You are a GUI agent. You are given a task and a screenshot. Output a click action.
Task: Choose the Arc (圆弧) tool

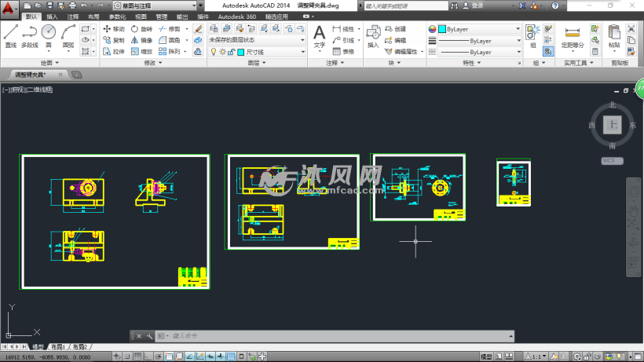[x=68, y=36]
